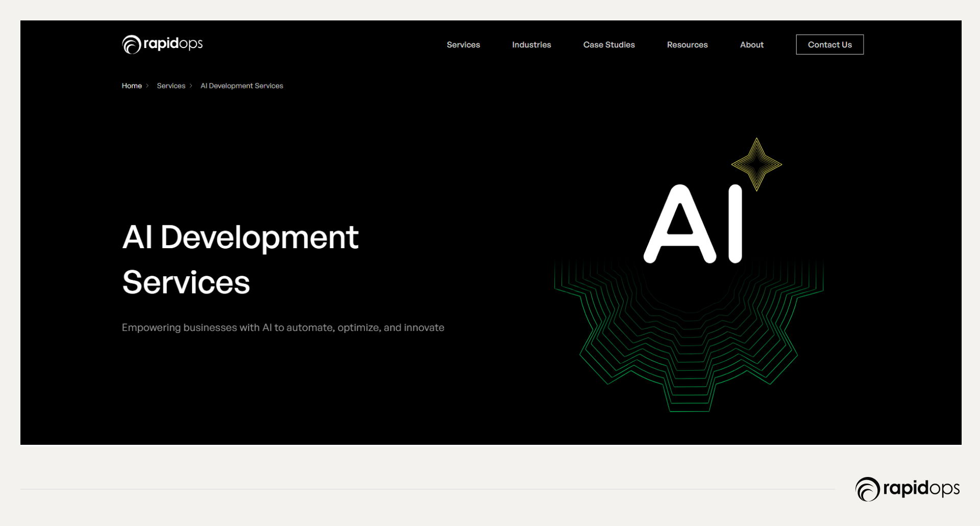The image size is (980, 526).
Task: Click the dark Rapidops swirl icon in footer
Action: tap(867, 489)
